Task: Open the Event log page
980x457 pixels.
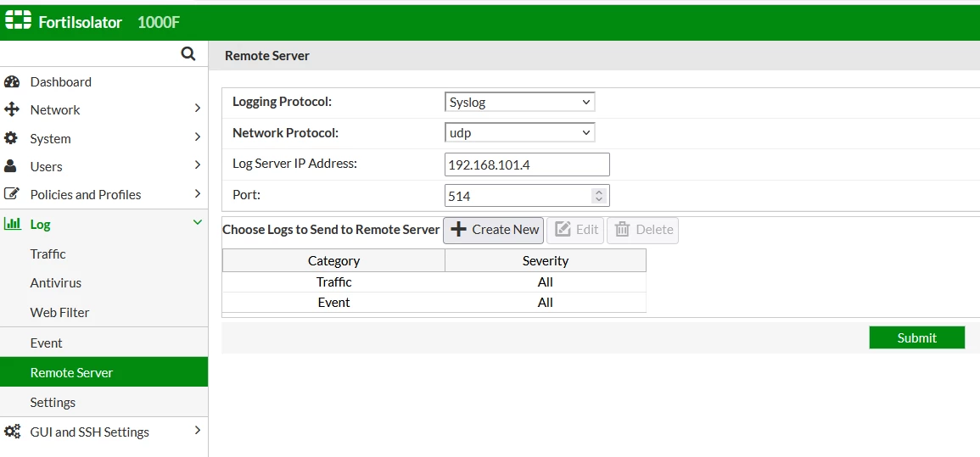Action: pos(47,343)
